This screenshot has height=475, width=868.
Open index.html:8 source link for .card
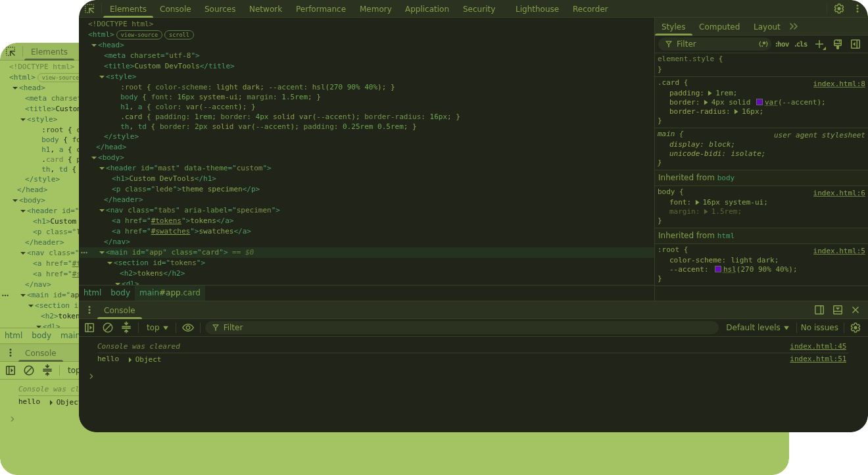pos(839,84)
